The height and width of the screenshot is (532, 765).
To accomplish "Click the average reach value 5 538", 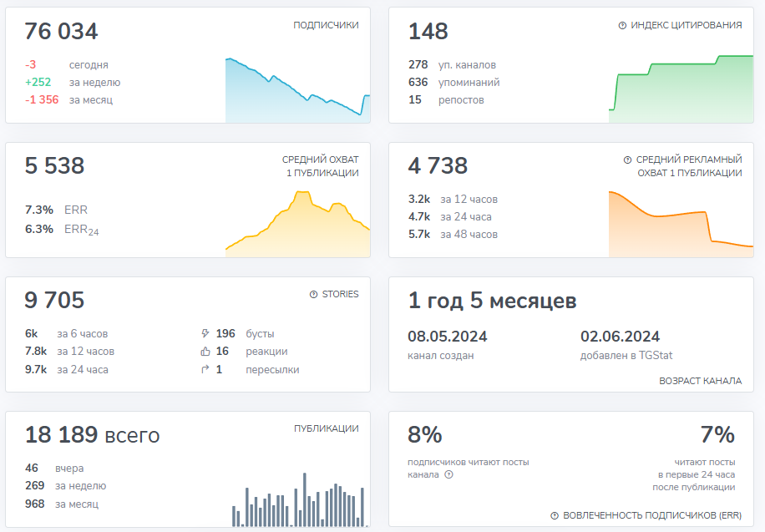I will point(54,166).
